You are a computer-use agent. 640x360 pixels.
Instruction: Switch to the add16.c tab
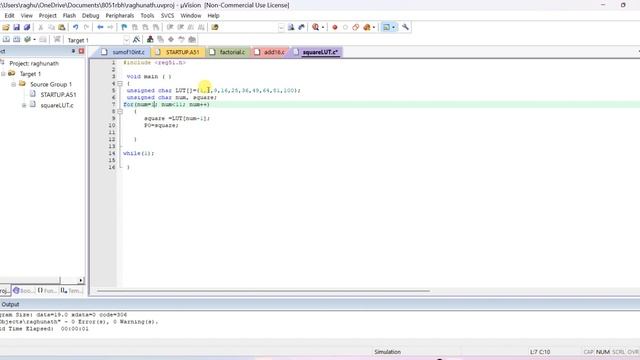(x=269, y=52)
